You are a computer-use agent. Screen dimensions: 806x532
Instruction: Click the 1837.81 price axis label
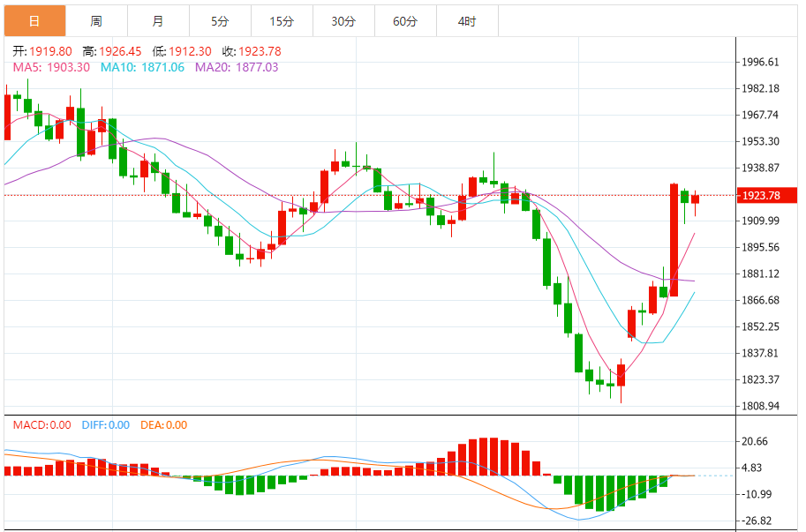(x=760, y=353)
